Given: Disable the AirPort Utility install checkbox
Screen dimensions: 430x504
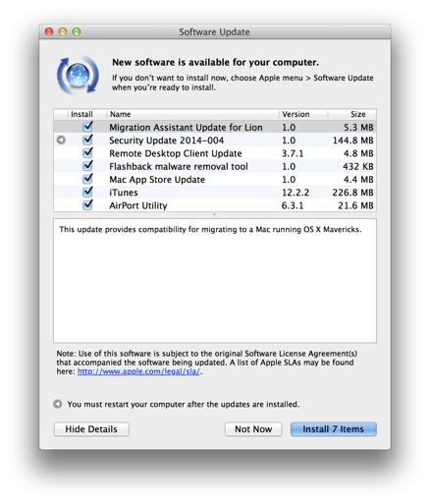Looking at the screenshot, I should (87, 205).
